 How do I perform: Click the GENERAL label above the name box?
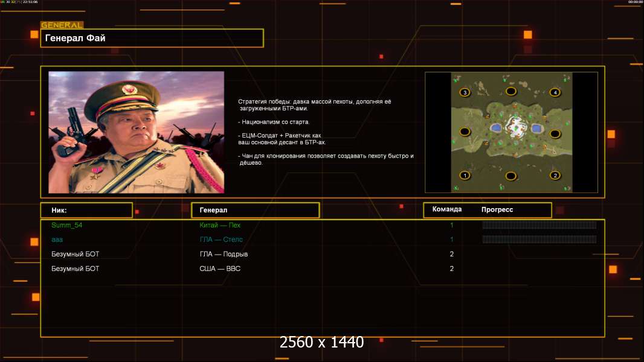62,25
